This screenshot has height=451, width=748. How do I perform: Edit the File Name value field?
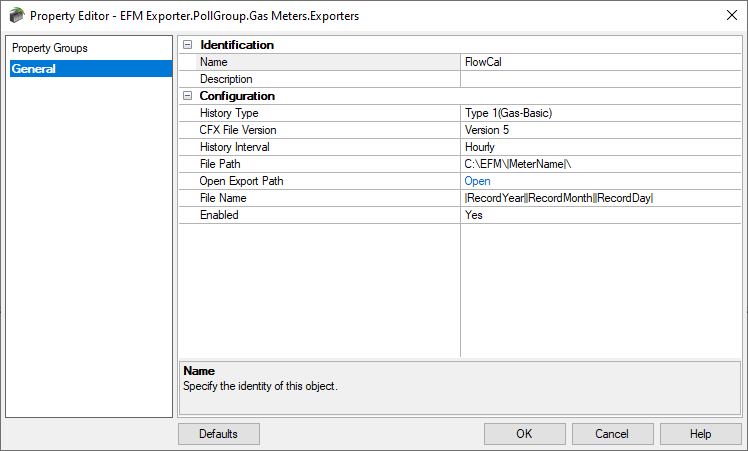point(601,198)
